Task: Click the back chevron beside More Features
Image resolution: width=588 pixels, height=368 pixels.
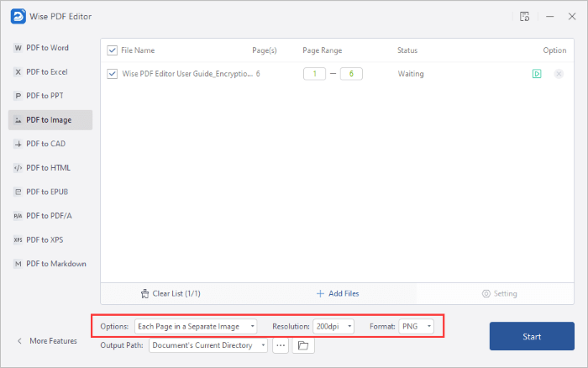Action: tap(19, 341)
